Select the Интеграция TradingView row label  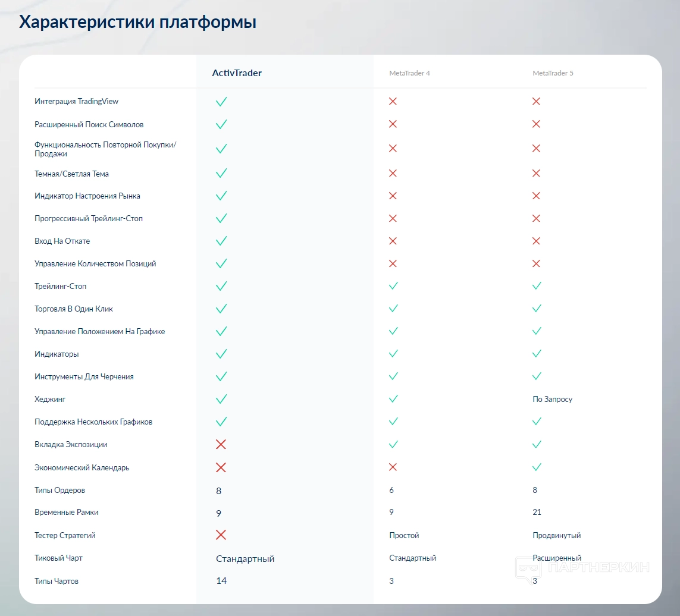(x=76, y=101)
